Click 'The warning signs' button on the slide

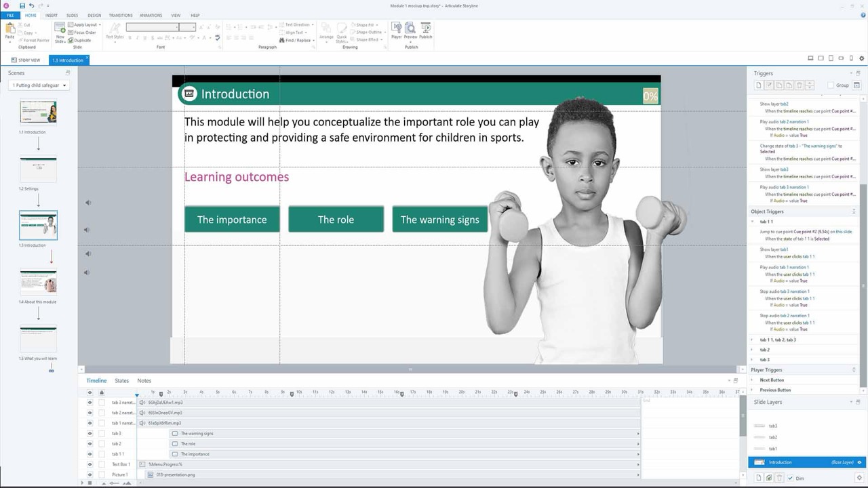point(439,219)
